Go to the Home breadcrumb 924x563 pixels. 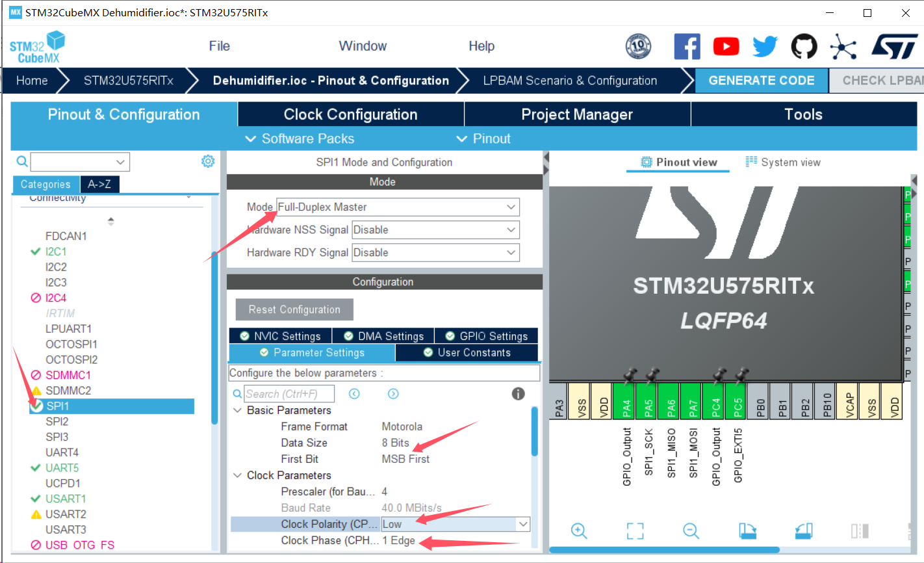click(x=32, y=81)
